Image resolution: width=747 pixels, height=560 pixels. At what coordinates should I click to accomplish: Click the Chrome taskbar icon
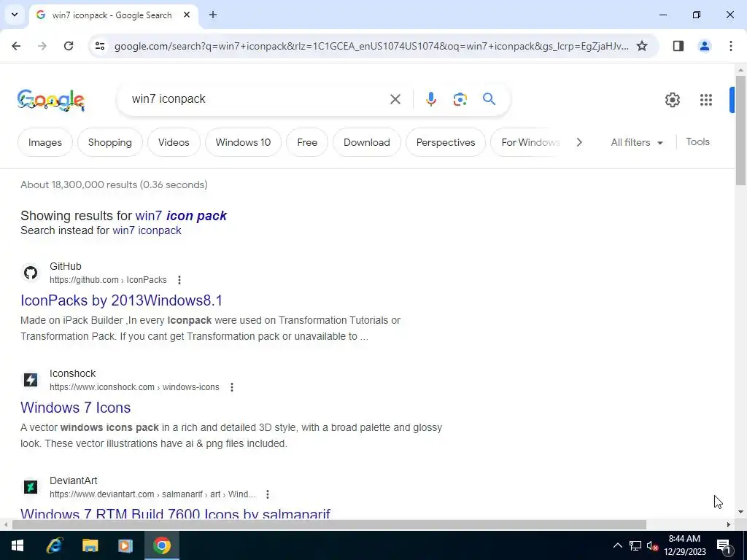162,545
